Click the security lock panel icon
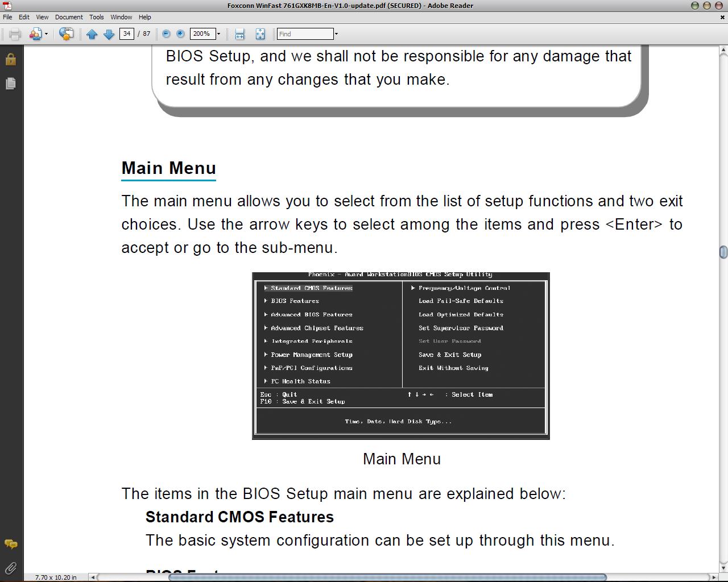728x582 pixels. (x=10, y=59)
